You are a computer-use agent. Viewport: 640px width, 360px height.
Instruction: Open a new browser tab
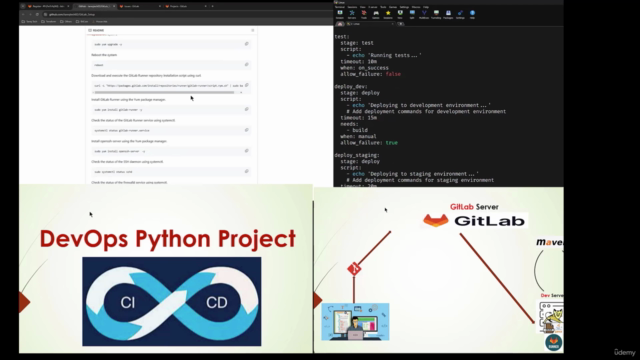(x=212, y=6)
